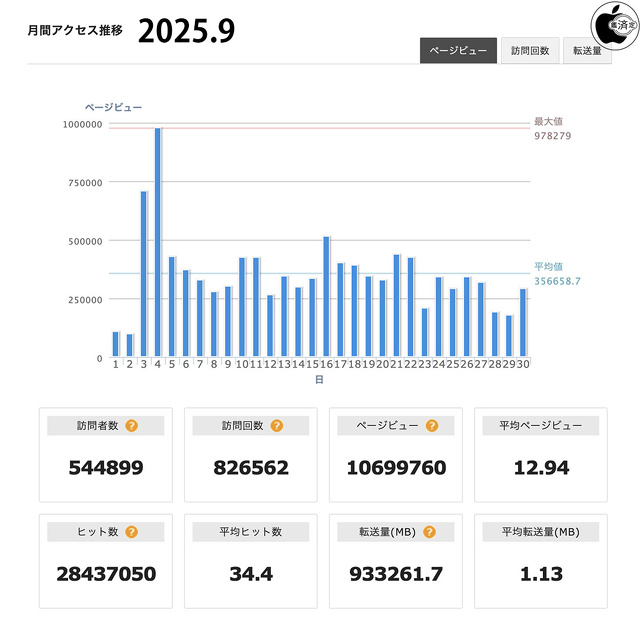The image size is (640, 641).
Task: Click the 平均ページビュー card
Action: tap(540, 455)
